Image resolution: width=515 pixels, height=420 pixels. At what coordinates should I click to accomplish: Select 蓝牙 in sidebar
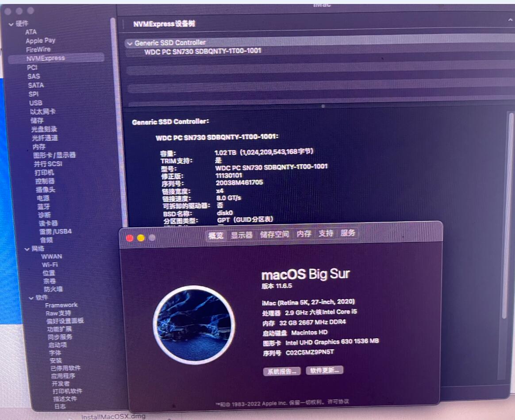44,207
